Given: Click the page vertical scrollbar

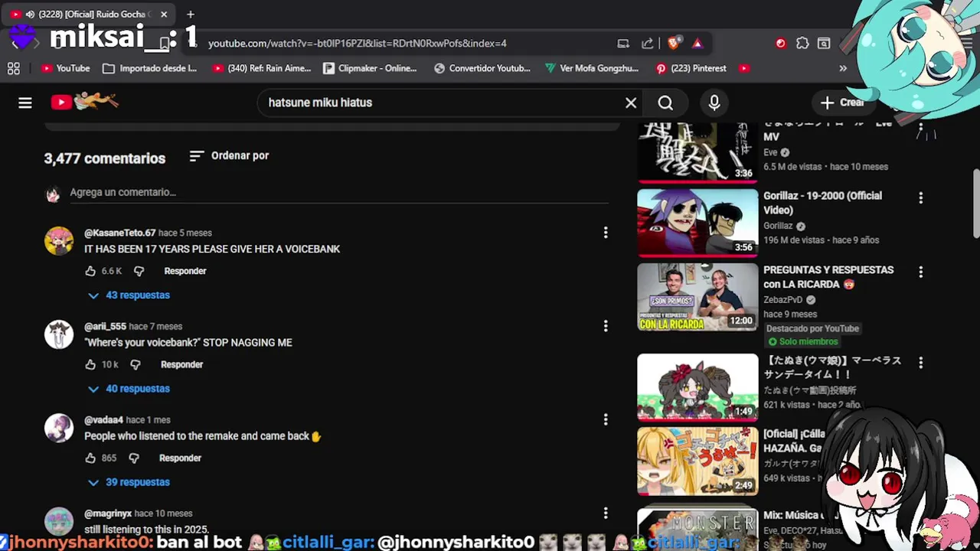Looking at the screenshot, I should click(x=976, y=203).
